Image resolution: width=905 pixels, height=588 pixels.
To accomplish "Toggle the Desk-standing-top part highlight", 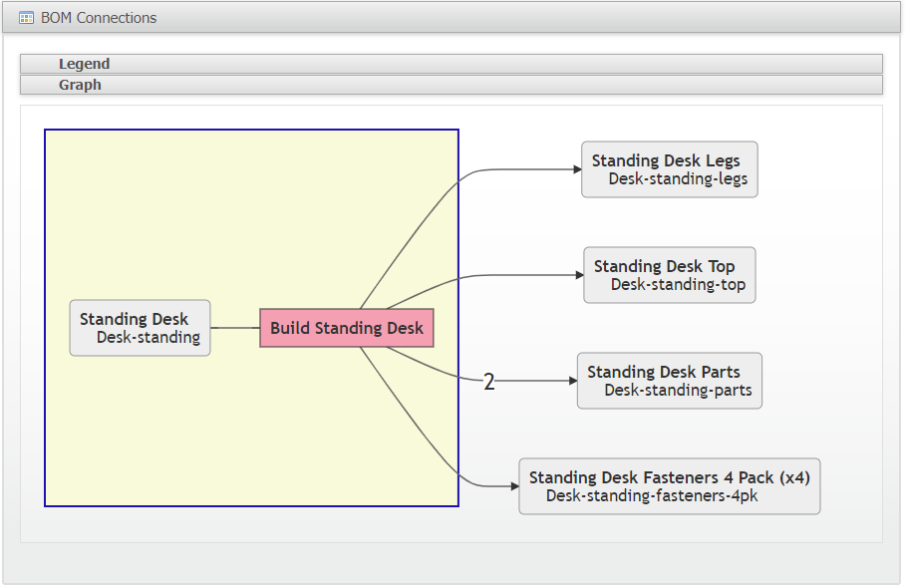I will 670,285.
